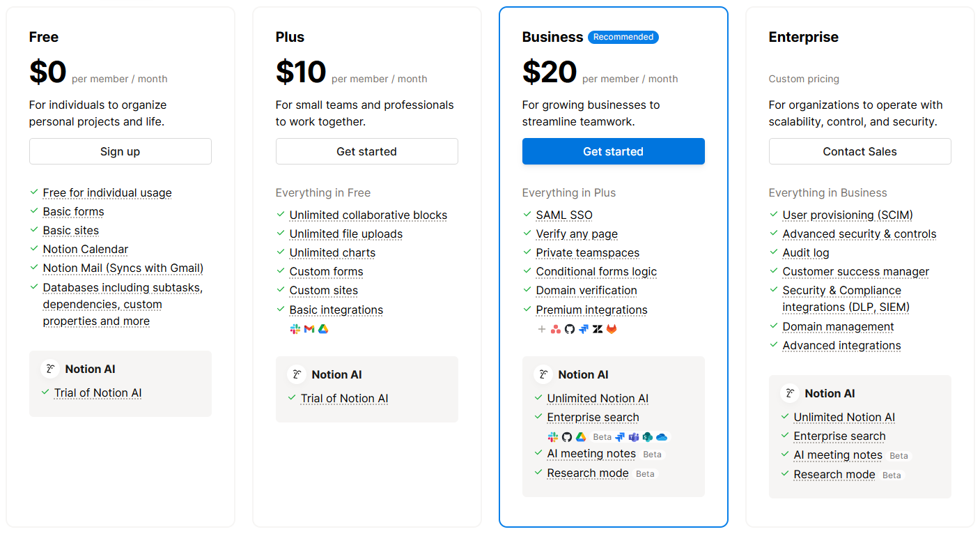Click the Slack icon in the Plus plan
980x534 pixels.
295,329
